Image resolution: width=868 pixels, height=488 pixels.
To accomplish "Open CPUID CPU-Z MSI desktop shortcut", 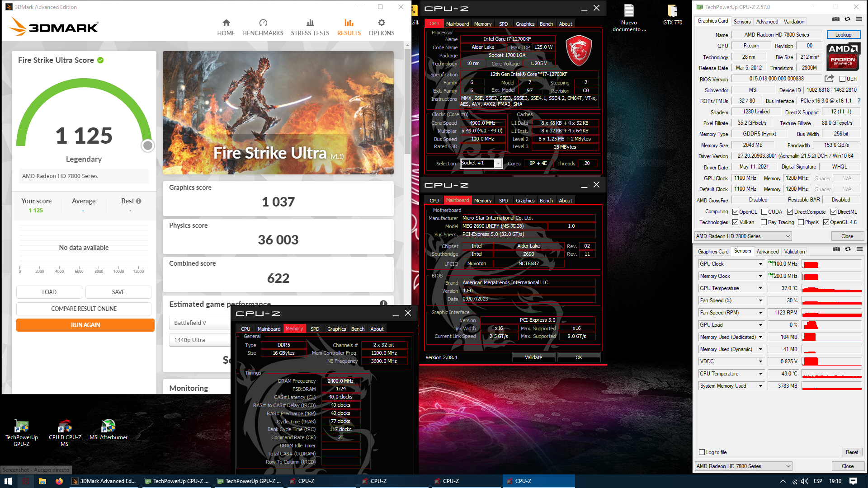I will (x=65, y=433).
